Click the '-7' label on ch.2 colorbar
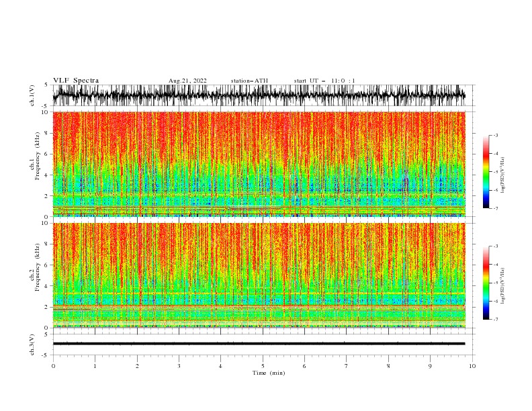The width and height of the screenshot is (532, 411). click(x=495, y=320)
